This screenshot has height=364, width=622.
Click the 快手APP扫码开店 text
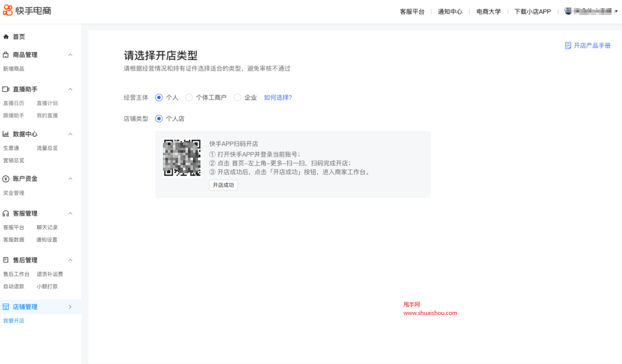(234, 144)
